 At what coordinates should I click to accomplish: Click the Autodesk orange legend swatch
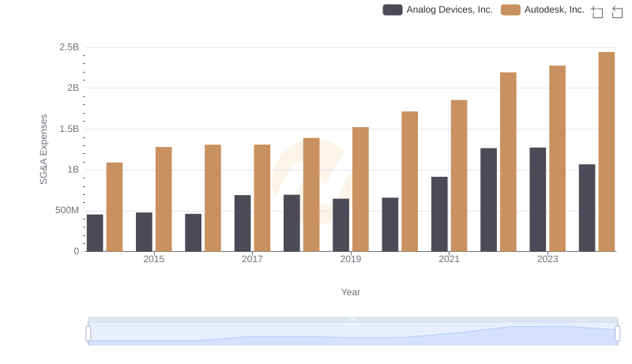(x=510, y=9)
